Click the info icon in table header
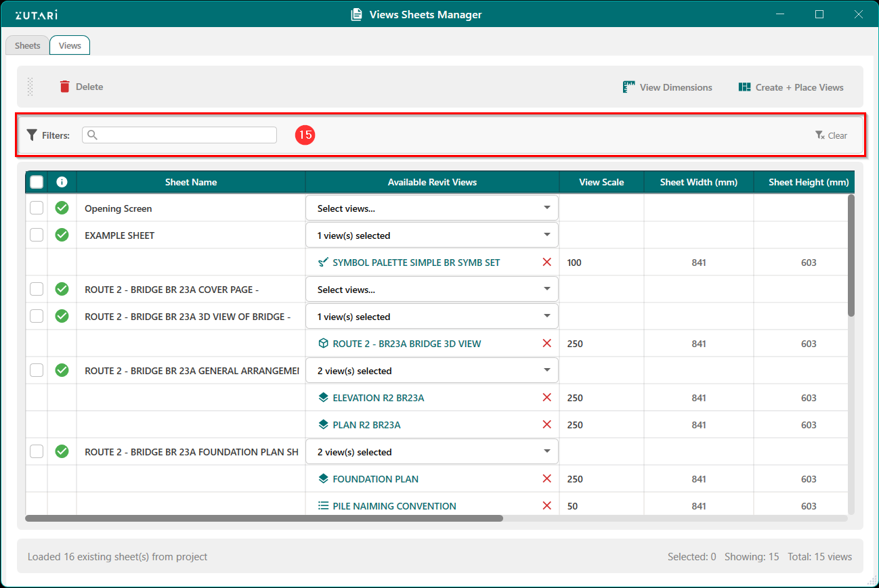 click(62, 182)
